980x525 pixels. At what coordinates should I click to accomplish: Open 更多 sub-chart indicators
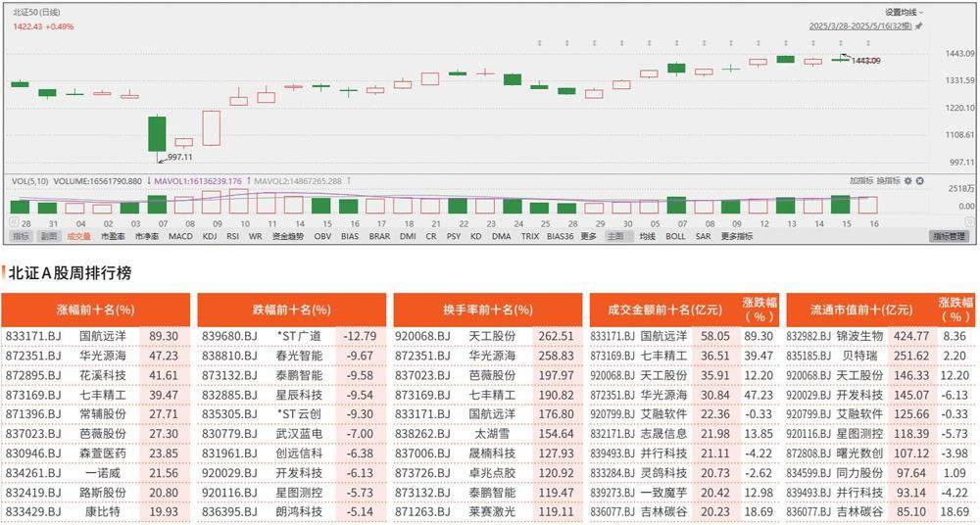(x=588, y=236)
